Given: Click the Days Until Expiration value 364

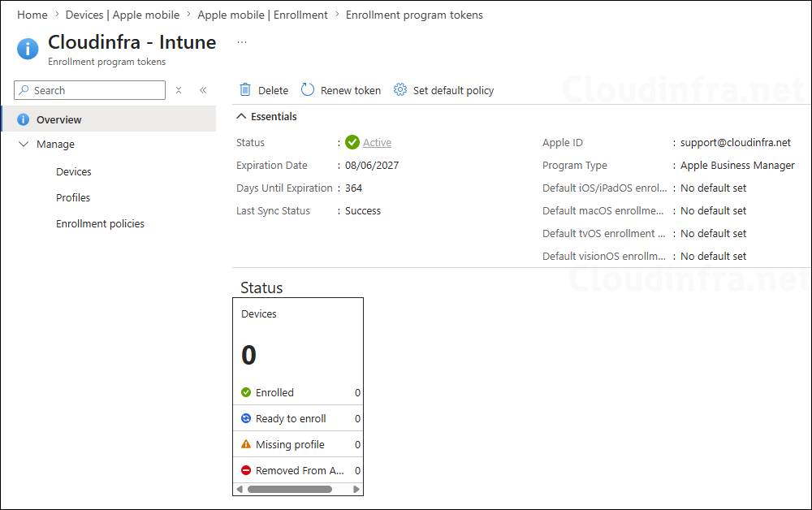Looking at the screenshot, I should click(x=354, y=188).
